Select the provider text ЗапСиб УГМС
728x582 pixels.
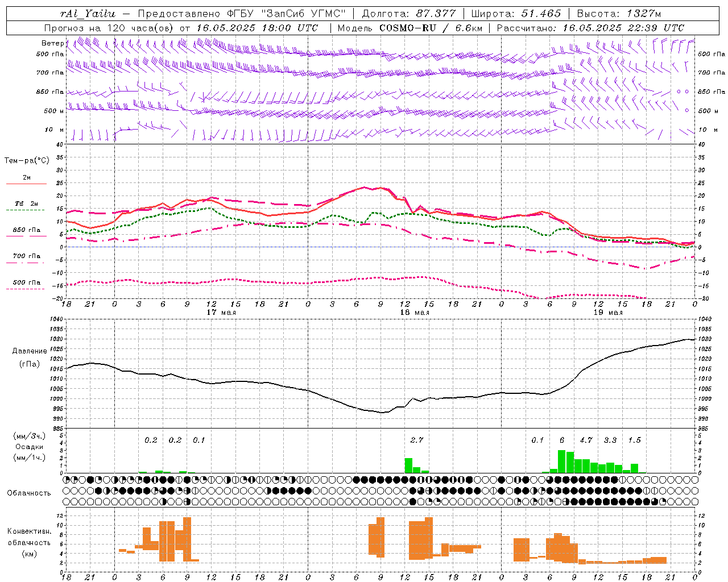pyautogui.click(x=303, y=14)
